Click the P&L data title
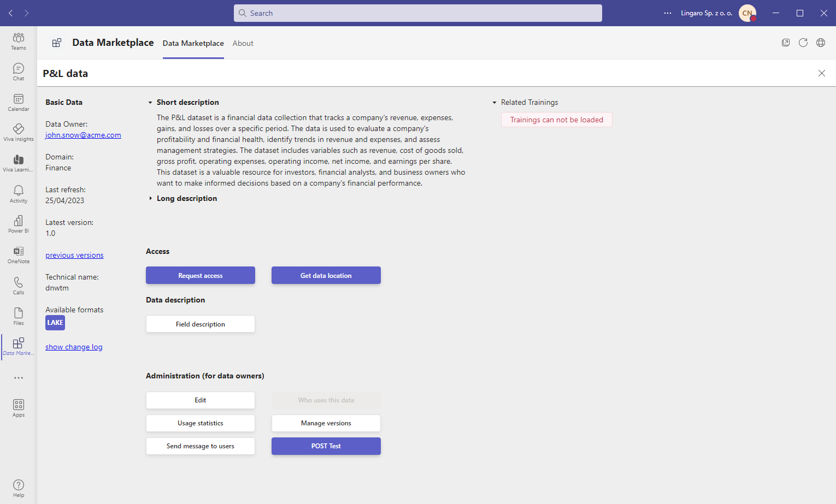 click(x=66, y=73)
